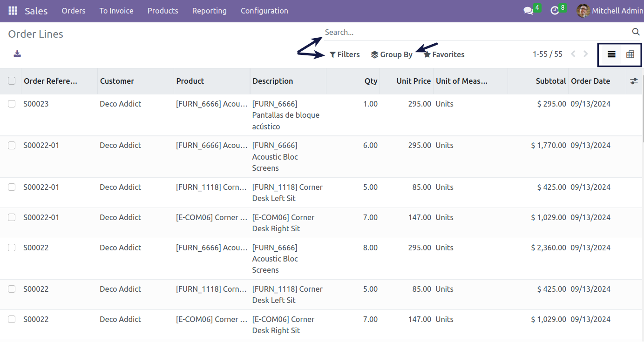The height and width of the screenshot is (342, 644).
Task: Switch to list view icon
Action: 611,54
